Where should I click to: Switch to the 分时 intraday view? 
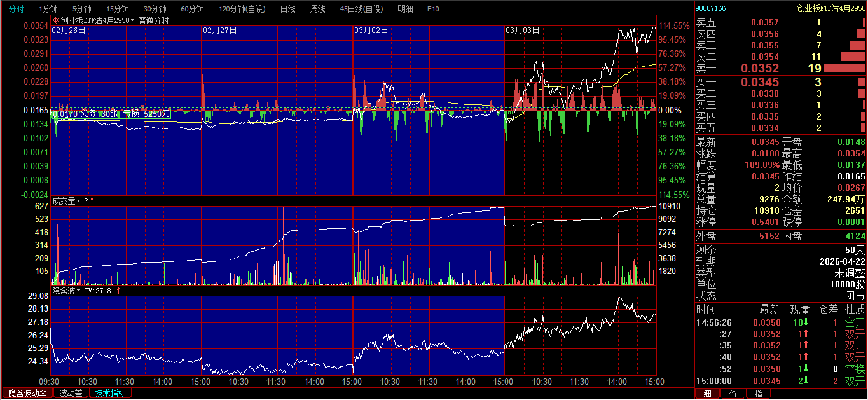pos(17,9)
